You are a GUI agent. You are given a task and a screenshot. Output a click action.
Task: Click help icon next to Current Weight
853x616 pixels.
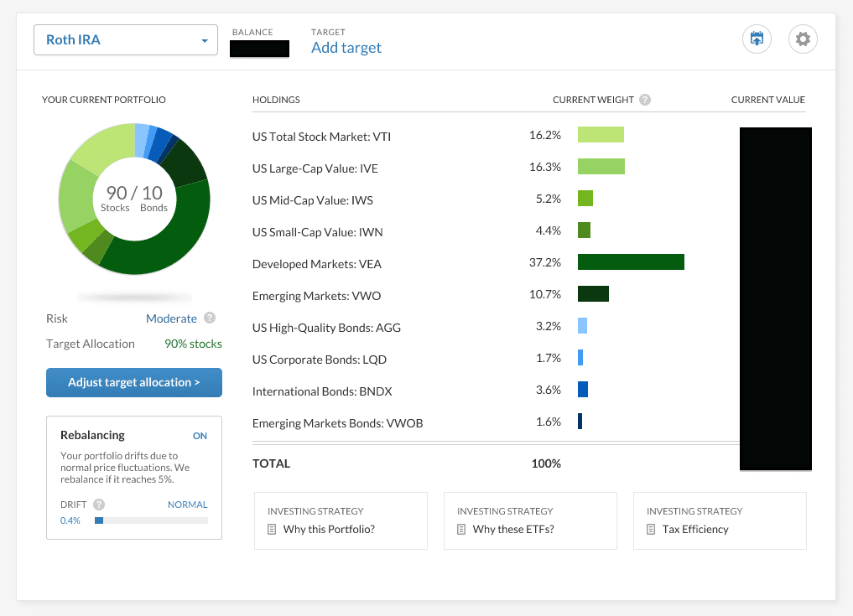644,100
